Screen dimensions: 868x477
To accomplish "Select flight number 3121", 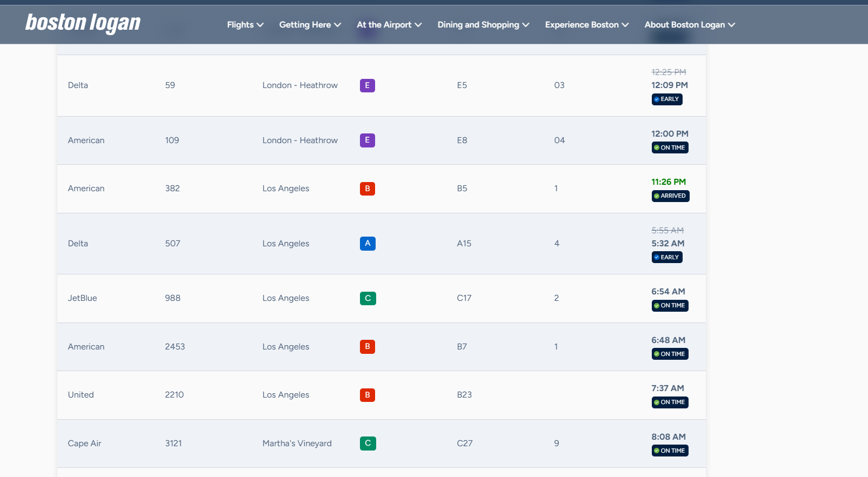I will pyautogui.click(x=173, y=444).
